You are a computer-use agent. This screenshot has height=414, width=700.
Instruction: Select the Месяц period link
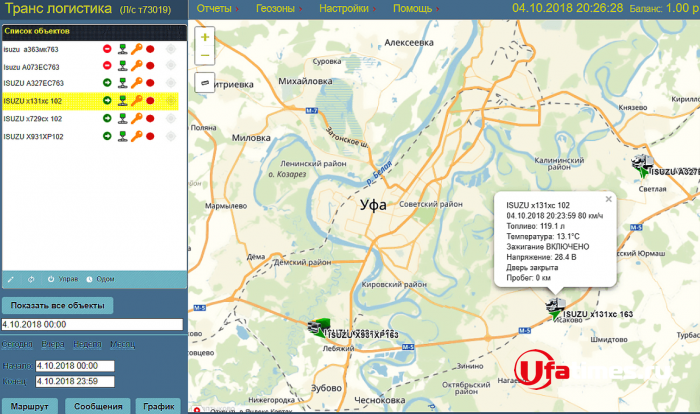point(122,344)
